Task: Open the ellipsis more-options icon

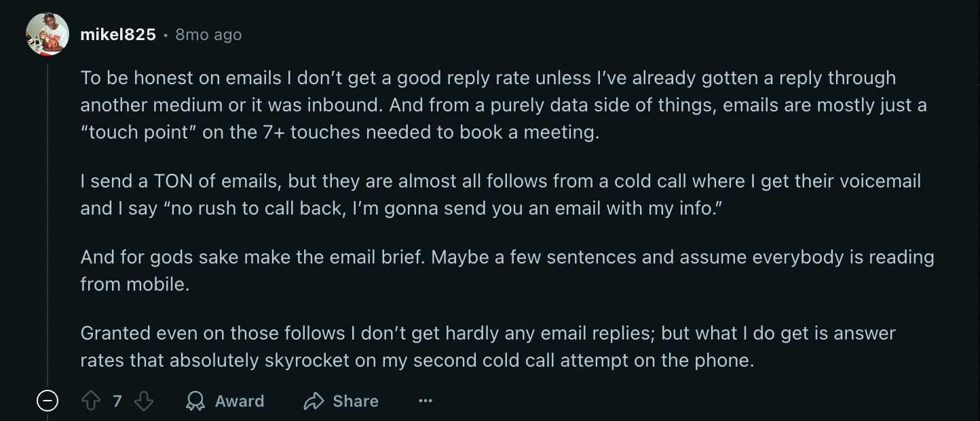Action: click(x=426, y=401)
